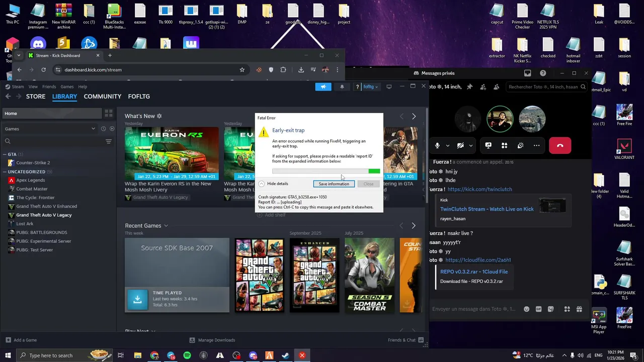Open Discord inbox icon
This screenshot has width=644, height=362.
click(x=527, y=73)
